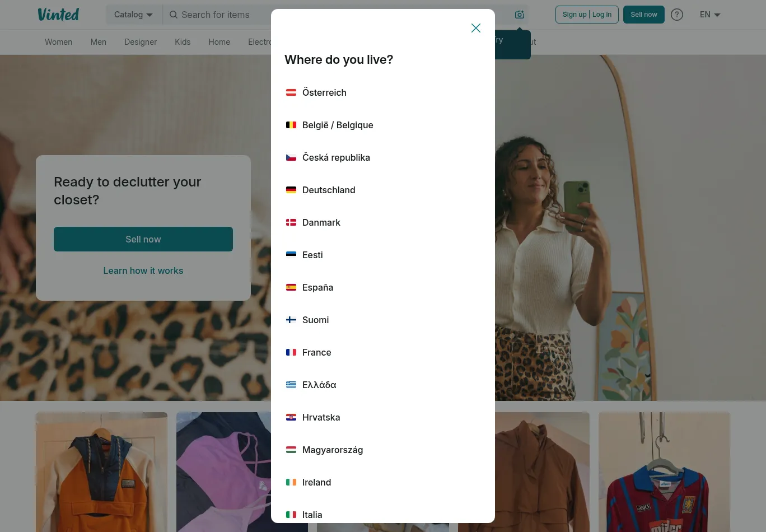Image resolution: width=766 pixels, height=532 pixels.
Task: Select the Österreich flag icon
Action: 291,92
